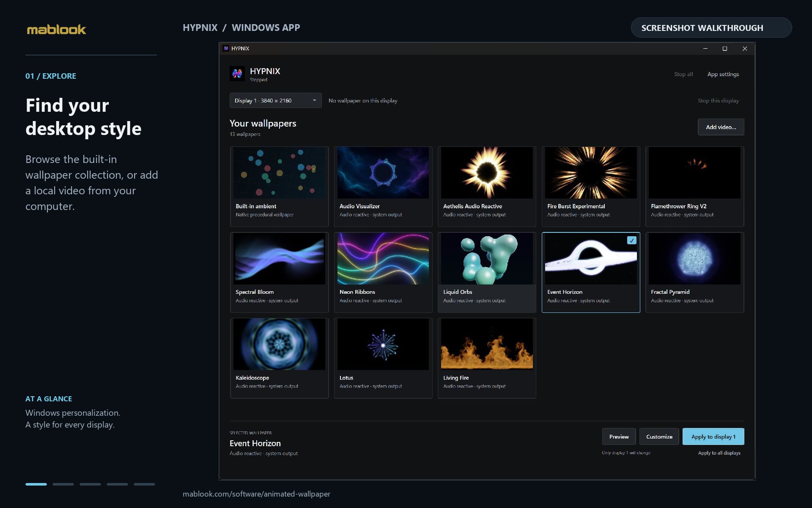Click the '01 / EXPLORE' label
This screenshot has width=812, height=508.
click(x=51, y=76)
